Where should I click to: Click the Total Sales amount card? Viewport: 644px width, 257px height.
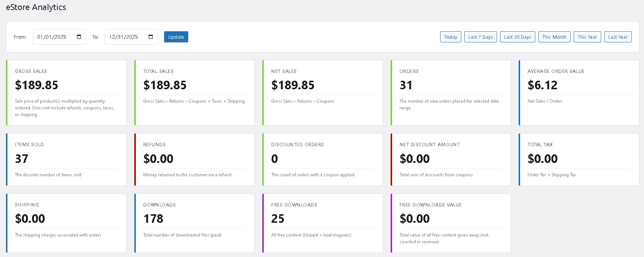(195, 93)
